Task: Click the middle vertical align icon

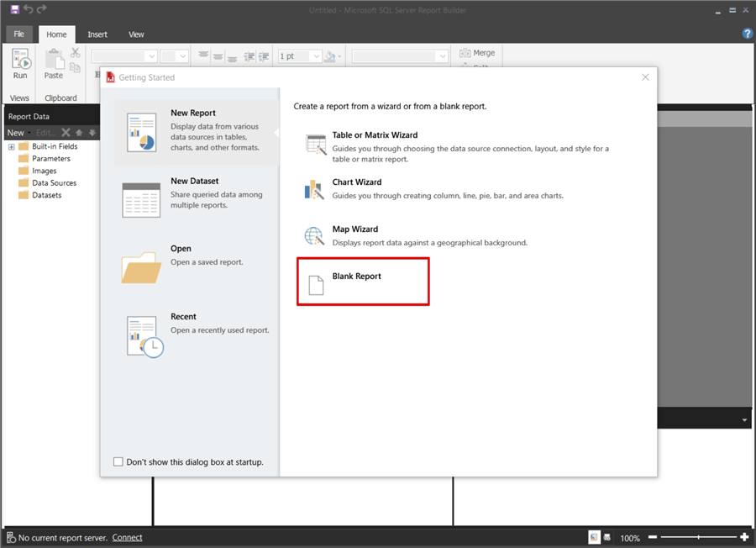Action: tap(218, 56)
